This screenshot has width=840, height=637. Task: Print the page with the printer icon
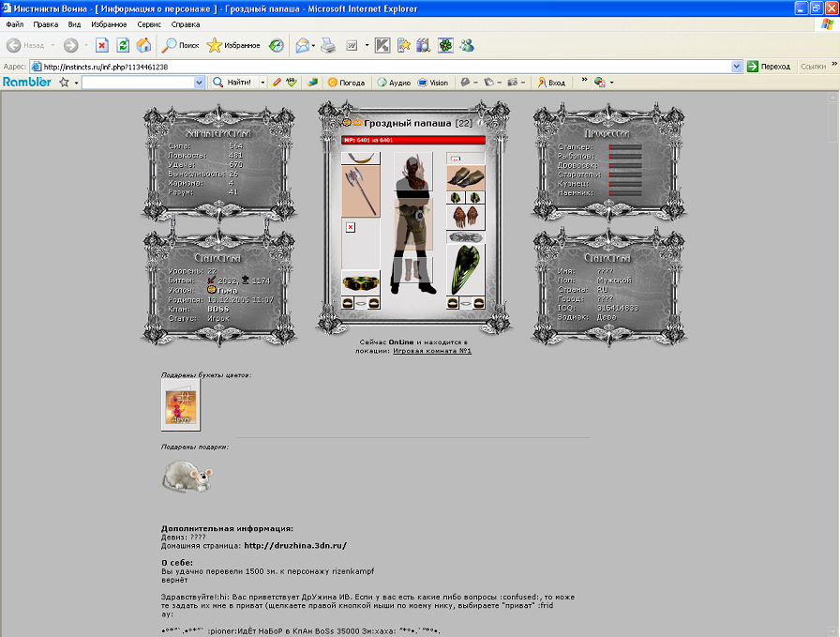(x=328, y=46)
